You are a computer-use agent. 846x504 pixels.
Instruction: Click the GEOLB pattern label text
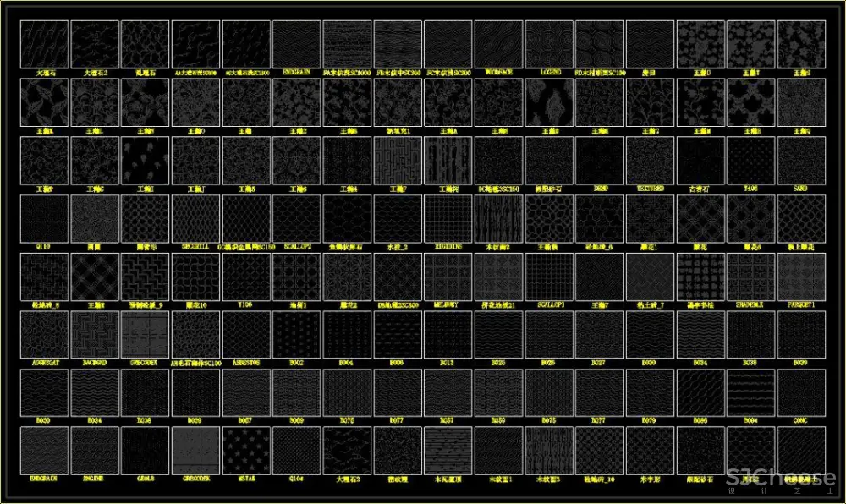(145, 479)
